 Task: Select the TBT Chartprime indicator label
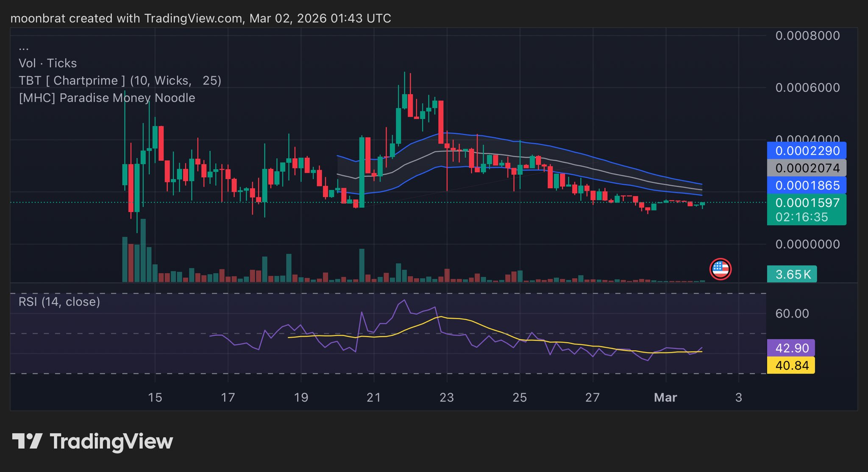tap(120, 81)
